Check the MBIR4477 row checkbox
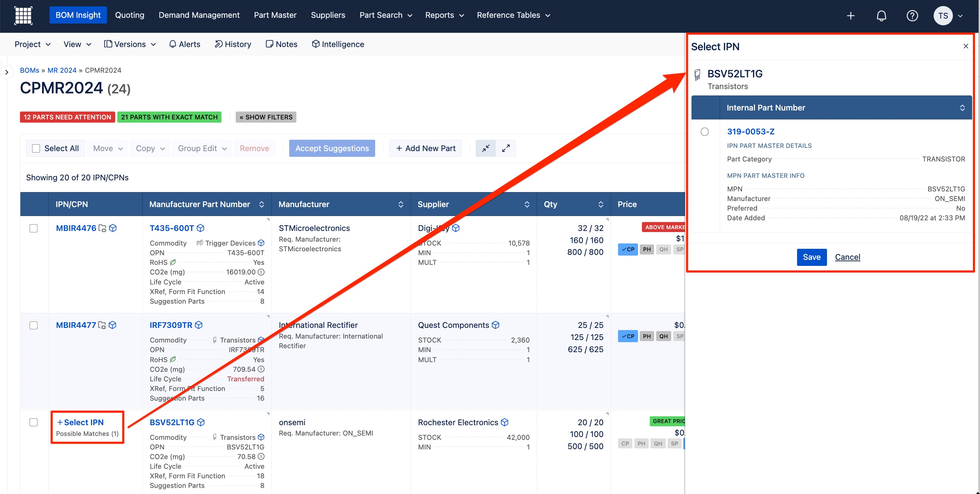This screenshot has height=494, width=980. point(34,325)
